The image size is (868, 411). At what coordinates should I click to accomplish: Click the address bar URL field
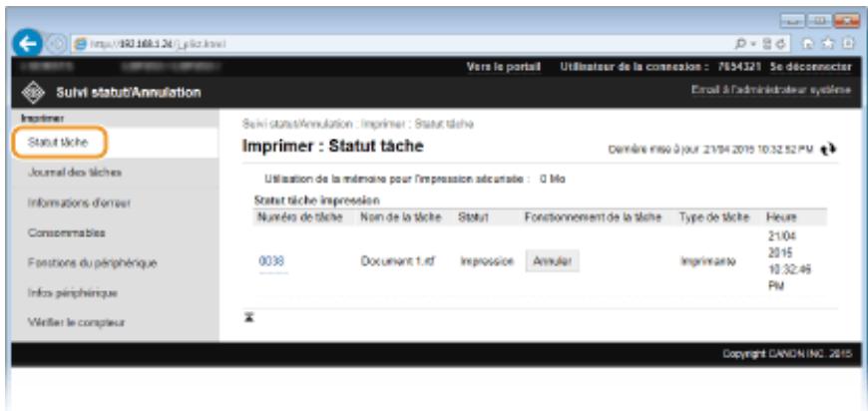pyautogui.click(x=398, y=44)
